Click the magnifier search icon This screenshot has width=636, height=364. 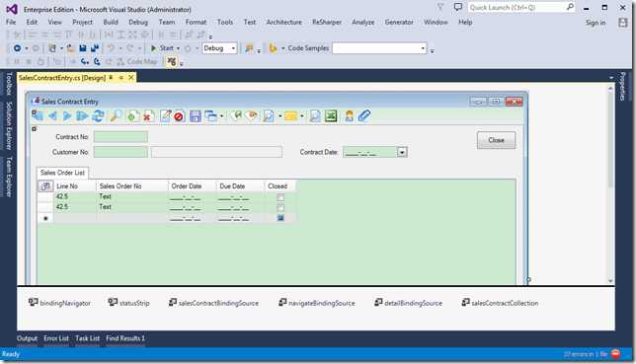click(x=116, y=116)
